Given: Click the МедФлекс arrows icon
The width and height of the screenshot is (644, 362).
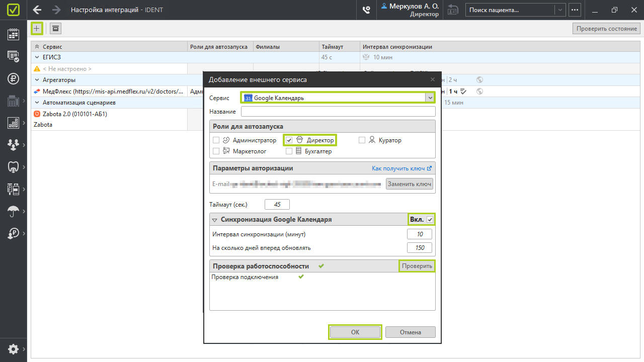Looking at the screenshot, I should click(x=37, y=91).
